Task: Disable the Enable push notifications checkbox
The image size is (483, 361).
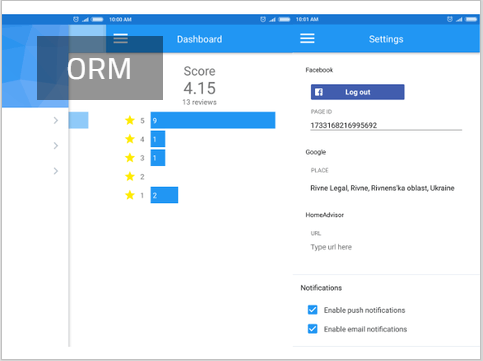Action: pyautogui.click(x=312, y=310)
